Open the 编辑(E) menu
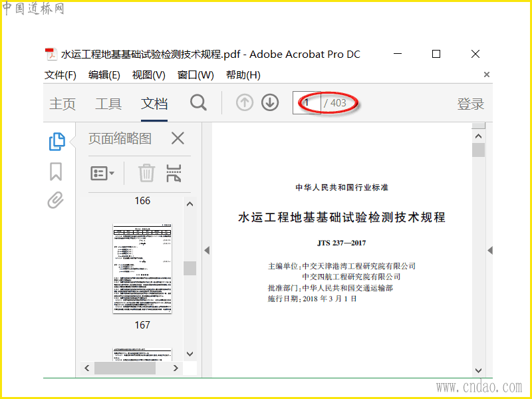Screen dimensions: 532x399 click(x=104, y=74)
